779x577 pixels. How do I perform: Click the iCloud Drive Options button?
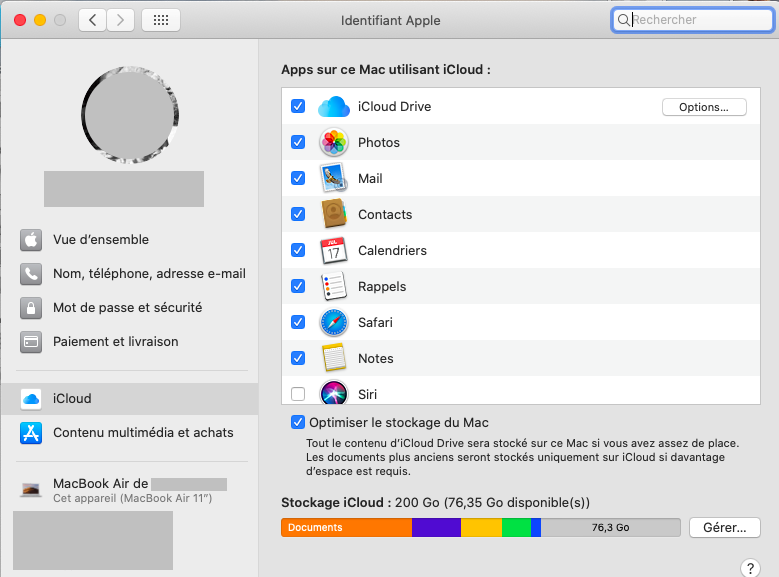[704, 107]
